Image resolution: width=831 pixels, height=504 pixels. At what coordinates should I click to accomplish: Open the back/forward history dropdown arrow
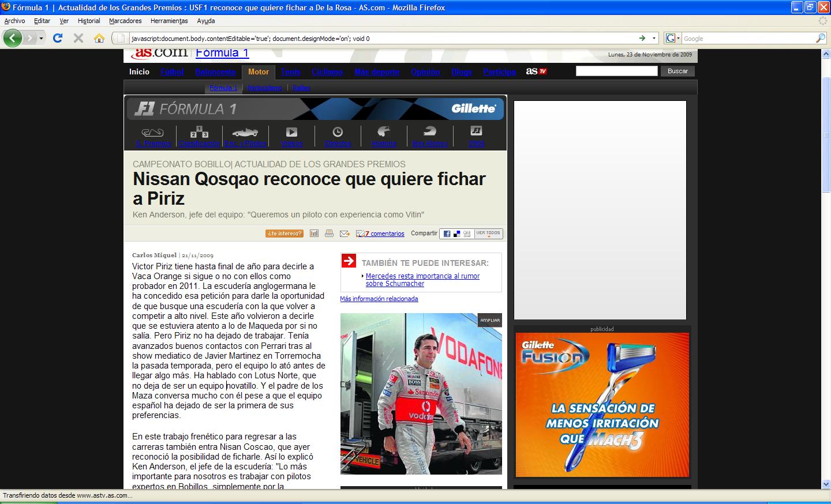(42, 39)
